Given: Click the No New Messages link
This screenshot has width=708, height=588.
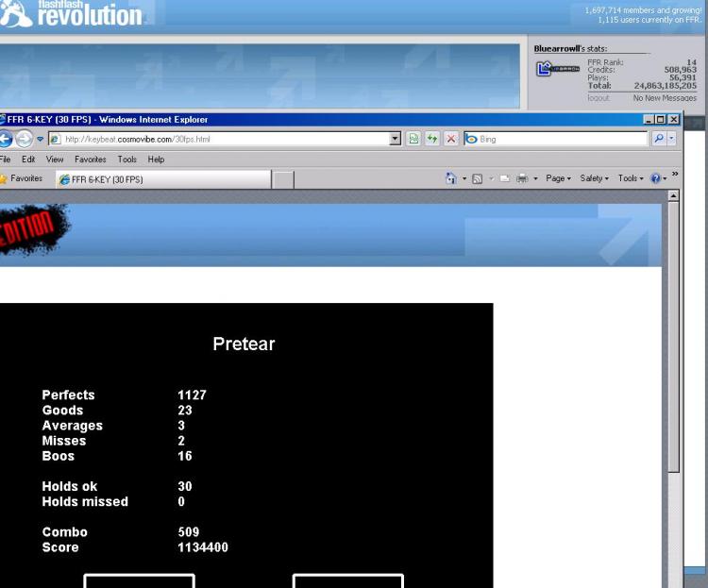Looking at the screenshot, I should click(665, 97).
